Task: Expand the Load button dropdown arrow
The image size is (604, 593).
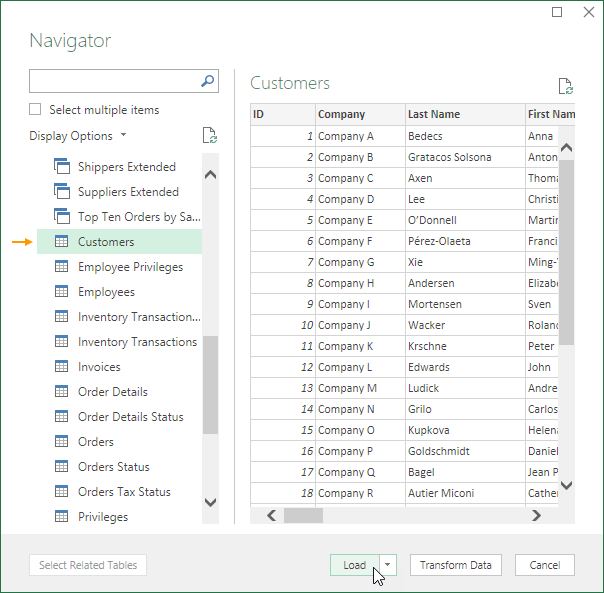Action: 388,565
